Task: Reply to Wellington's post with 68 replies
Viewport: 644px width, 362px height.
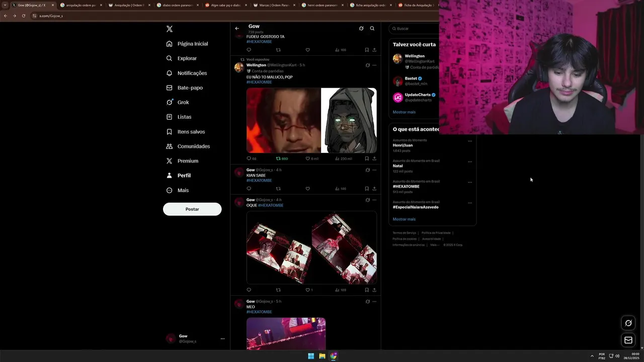Action: coord(251,158)
